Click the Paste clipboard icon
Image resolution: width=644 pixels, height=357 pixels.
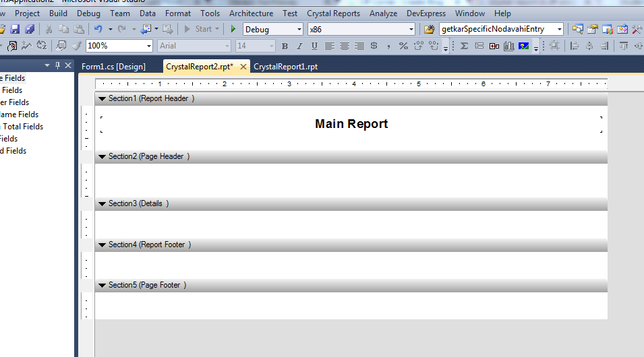pos(79,29)
